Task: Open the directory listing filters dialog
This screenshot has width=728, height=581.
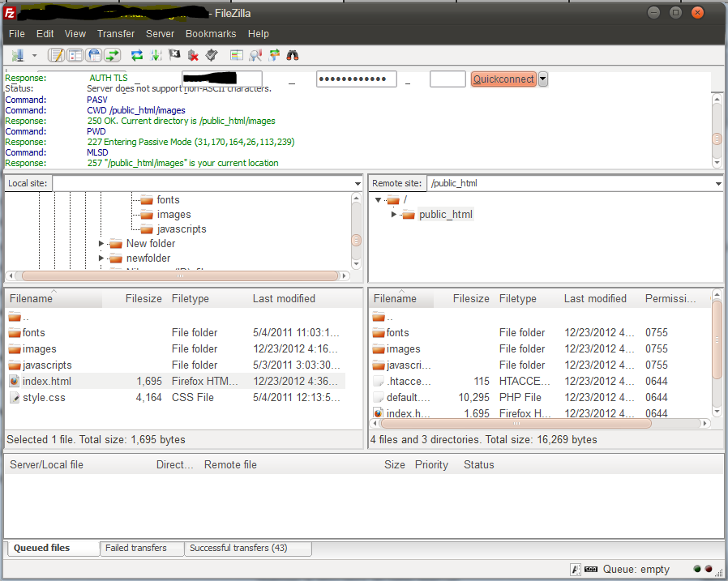Action: (237, 55)
